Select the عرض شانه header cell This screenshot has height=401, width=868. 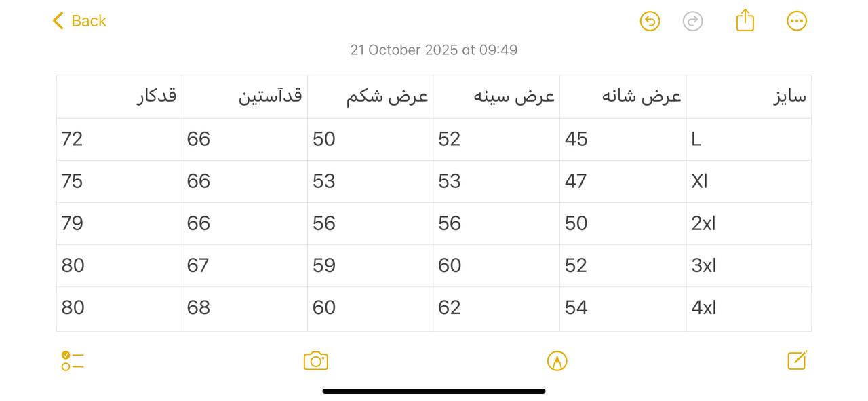(x=623, y=96)
